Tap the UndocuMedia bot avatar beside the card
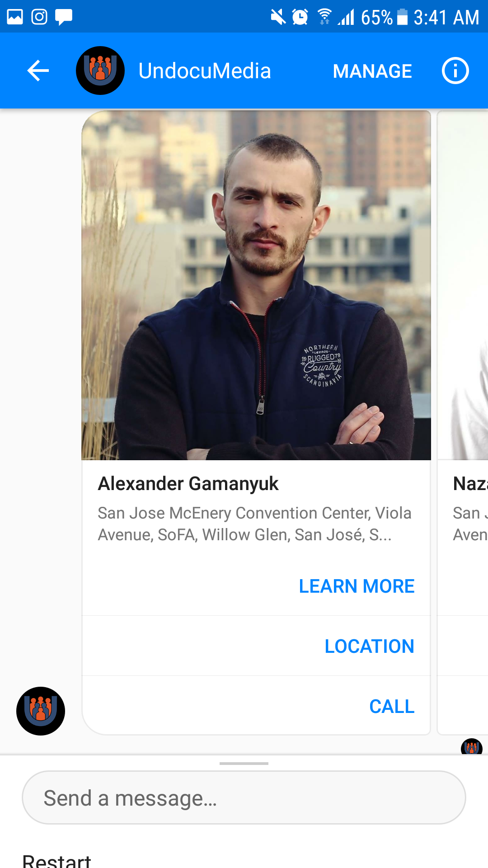The height and width of the screenshot is (868, 488). tap(41, 711)
